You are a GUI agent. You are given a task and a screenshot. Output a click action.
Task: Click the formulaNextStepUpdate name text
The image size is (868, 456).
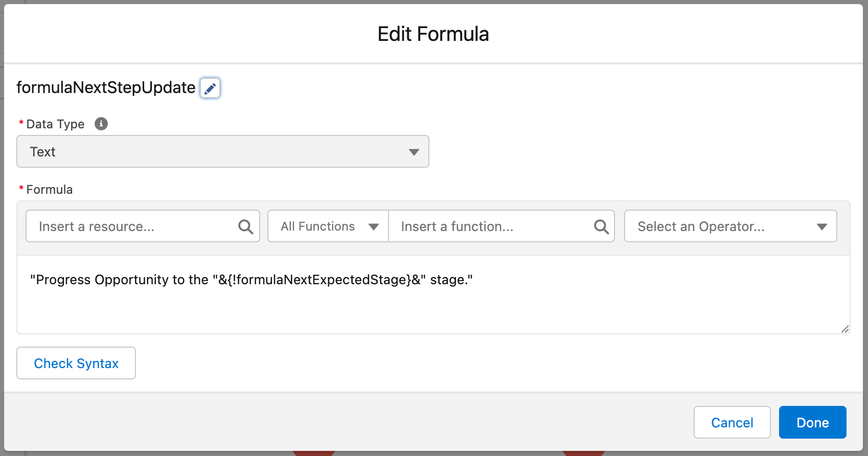(x=106, y=87)
